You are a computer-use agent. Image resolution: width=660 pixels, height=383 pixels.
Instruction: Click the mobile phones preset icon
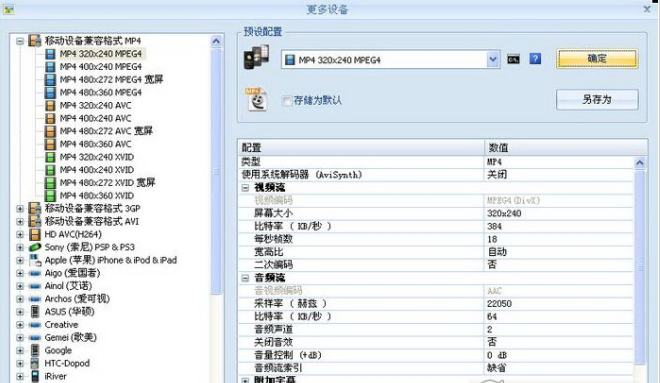pyautogui.click(x=256, y=57)
